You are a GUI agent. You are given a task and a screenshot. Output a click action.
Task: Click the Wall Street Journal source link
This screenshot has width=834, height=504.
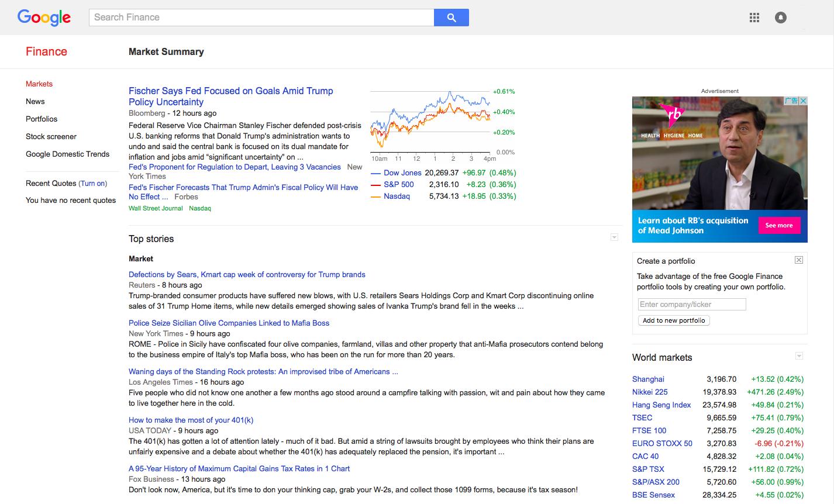(x=156, y=208)
